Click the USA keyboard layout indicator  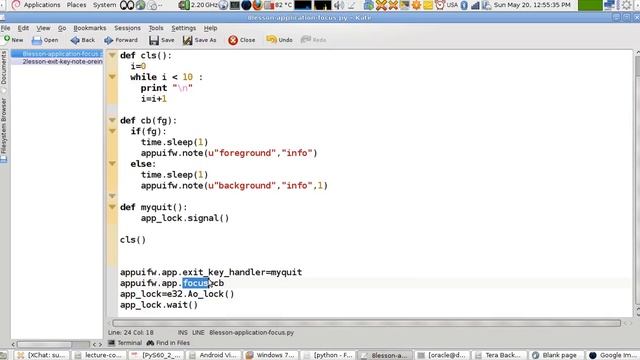[452, 5]
